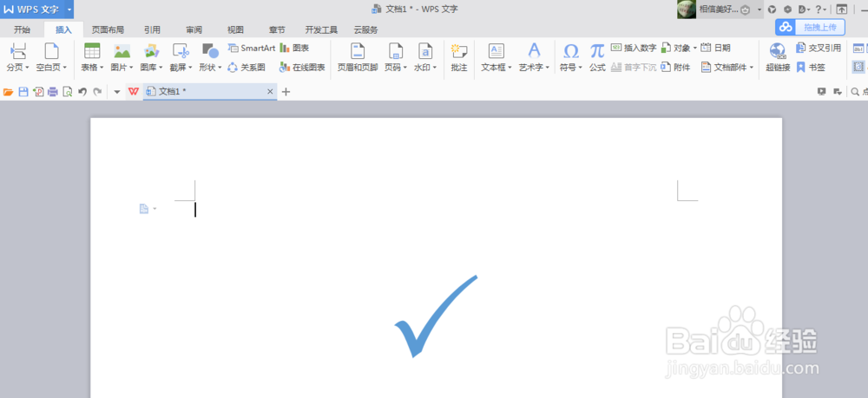
Task: Switch to the Cloud Services (云服务) tab
Action: [x=366, y=29]
